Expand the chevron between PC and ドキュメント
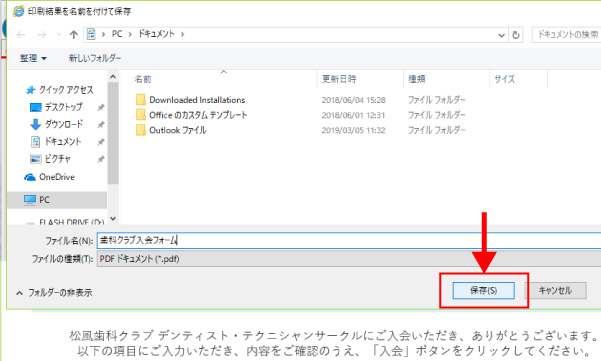 click(x=130, y=34)
